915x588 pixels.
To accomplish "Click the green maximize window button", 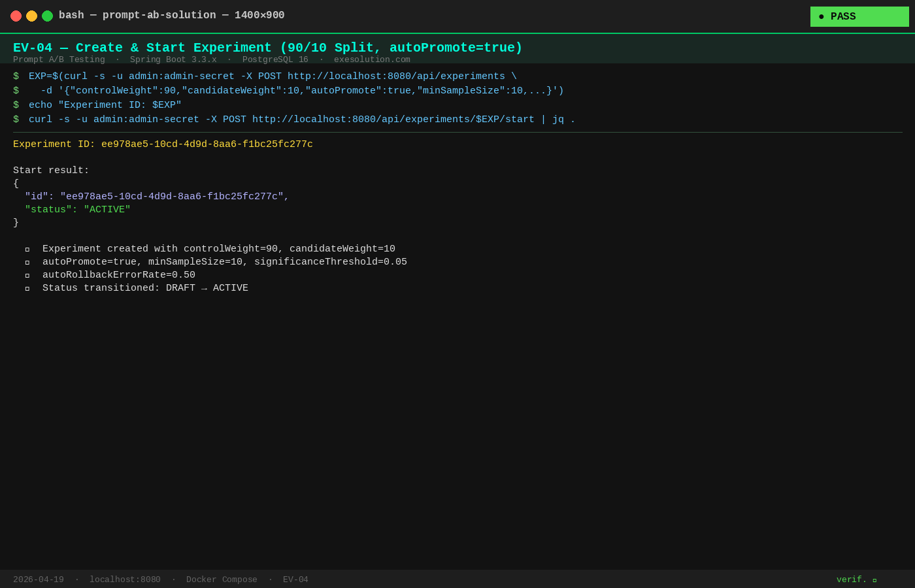I will coord(47,16).
